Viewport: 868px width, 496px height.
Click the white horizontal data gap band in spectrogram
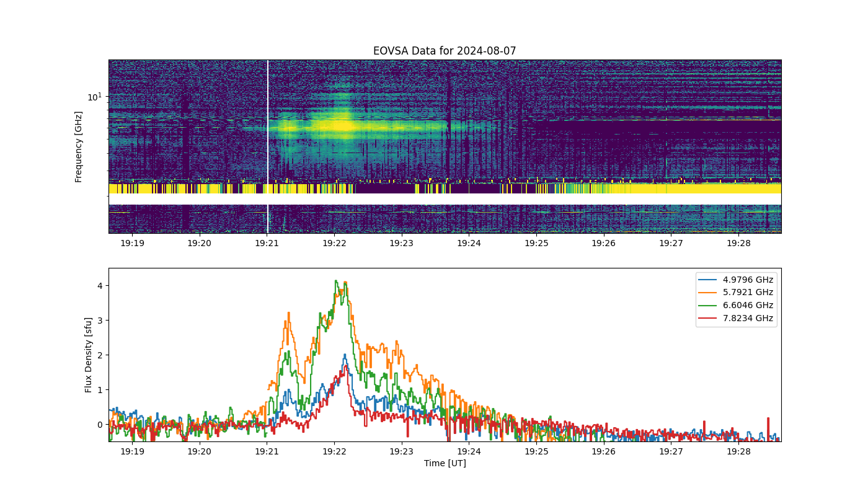[445, 199]
